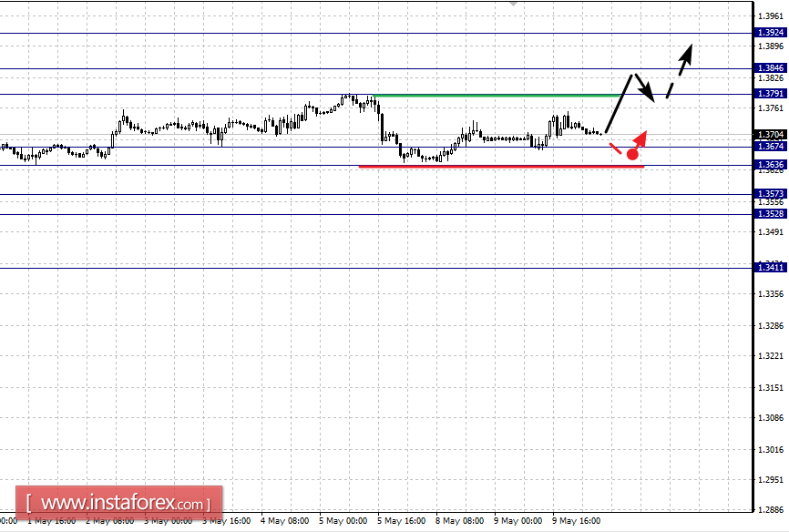Select the 5 May 16:00 time label
The image size is (789, 532).
pyautogui.click(x=402, y=521)
